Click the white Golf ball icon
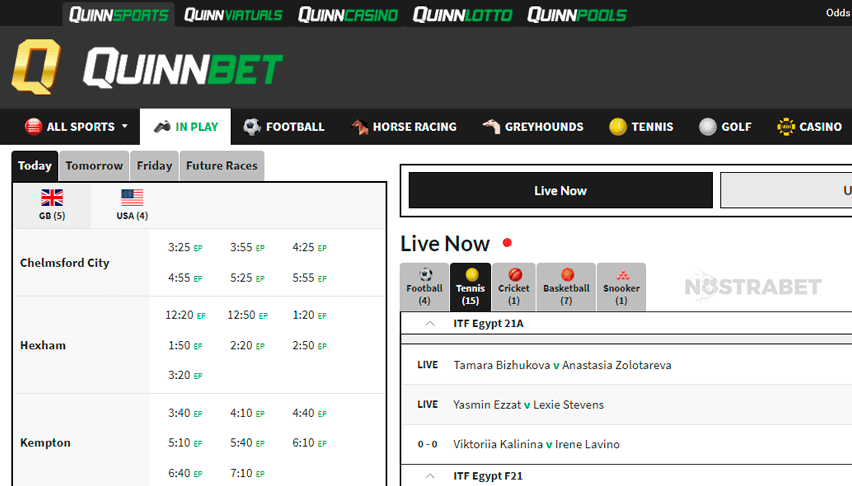The image size is (852, 486). pos(707,127)
